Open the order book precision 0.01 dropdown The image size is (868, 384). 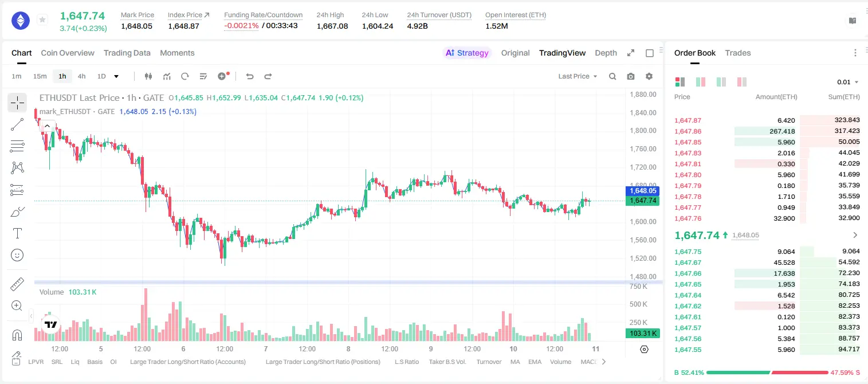point(848,82)
